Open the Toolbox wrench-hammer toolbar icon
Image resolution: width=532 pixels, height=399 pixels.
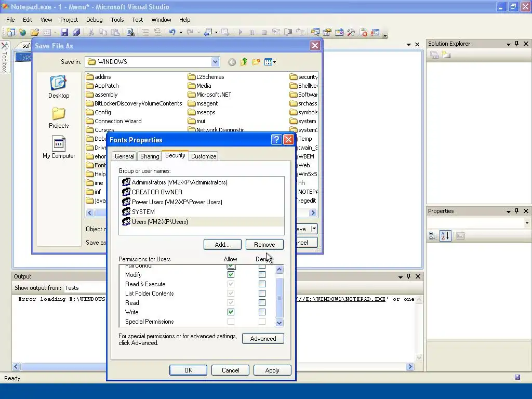(x=351, y=32)
